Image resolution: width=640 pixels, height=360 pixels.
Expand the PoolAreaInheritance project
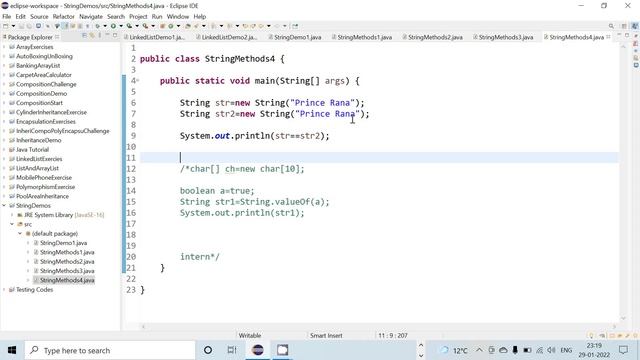[4, 196]
